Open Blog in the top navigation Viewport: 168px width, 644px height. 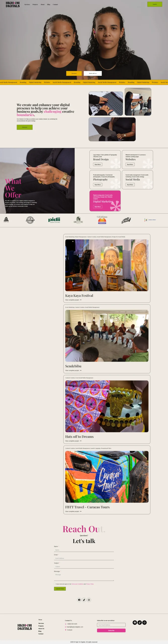point(49,5)
